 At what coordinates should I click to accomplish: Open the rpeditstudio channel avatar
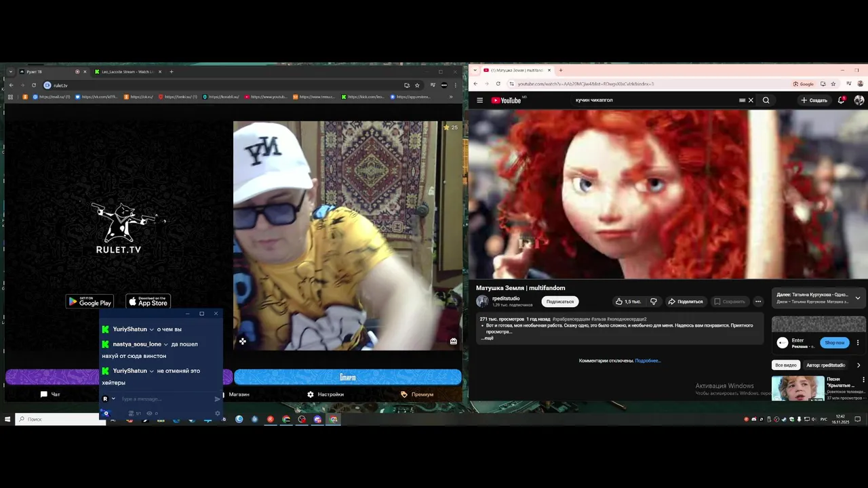pyautogui.click(x=482, y=302)
